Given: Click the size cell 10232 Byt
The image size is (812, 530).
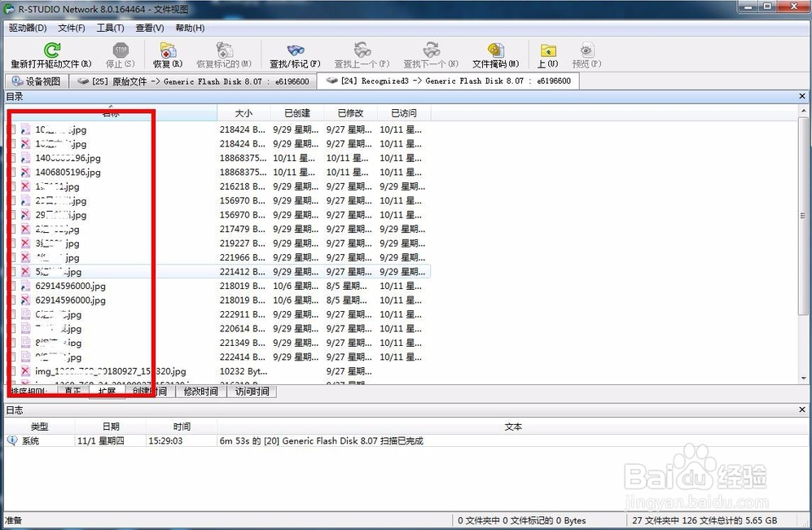Looking at the screenshot, I should 244,371.
